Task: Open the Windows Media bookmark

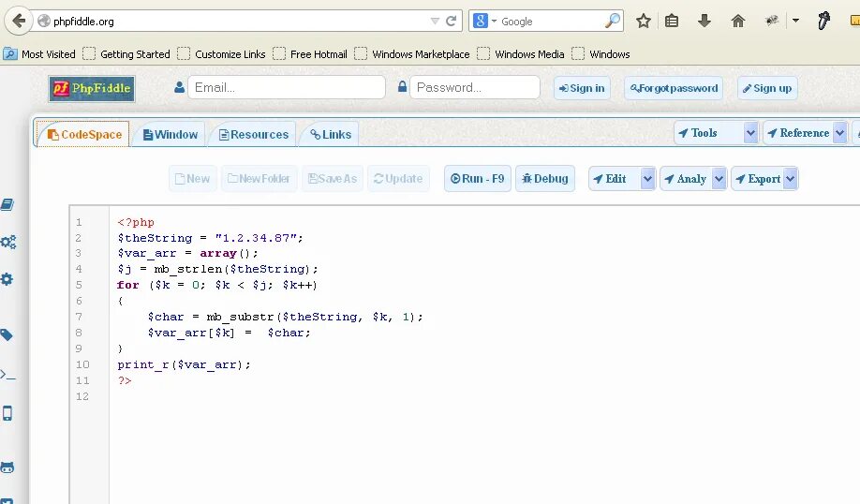Action: point(521,54)
